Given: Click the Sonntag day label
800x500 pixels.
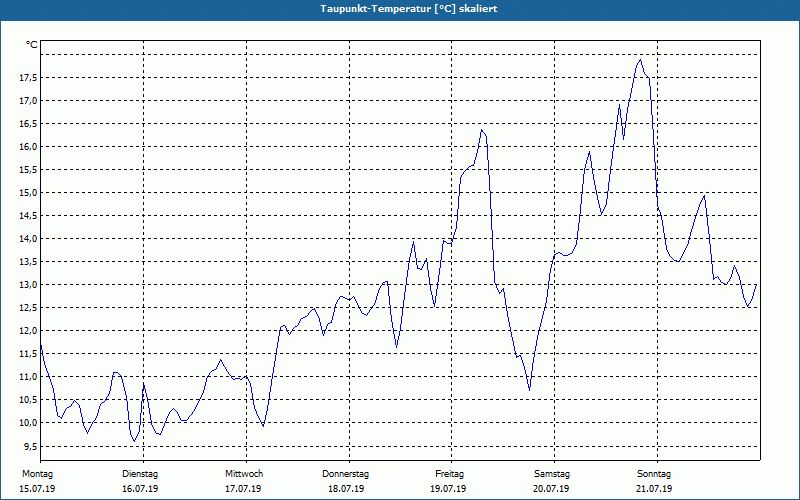Looking at the screenshot, I should [x=654, y=474].
